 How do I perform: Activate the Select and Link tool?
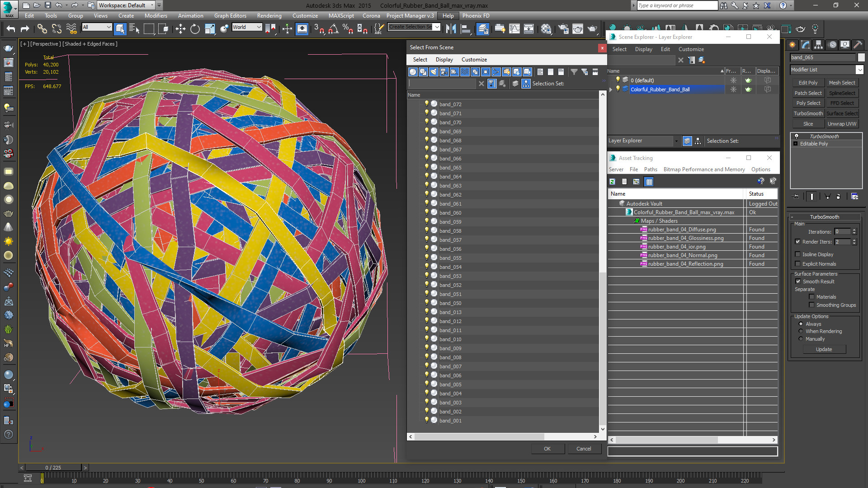(42, 29)
